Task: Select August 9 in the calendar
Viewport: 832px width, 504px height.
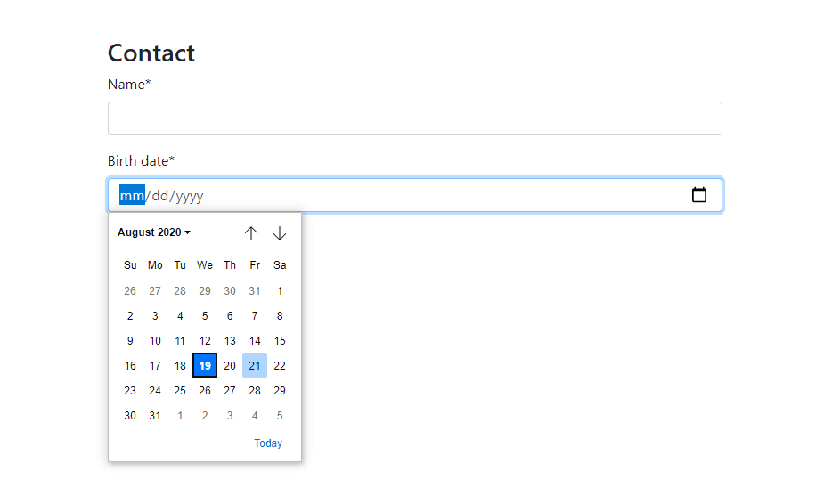Action: pos(130,341)
